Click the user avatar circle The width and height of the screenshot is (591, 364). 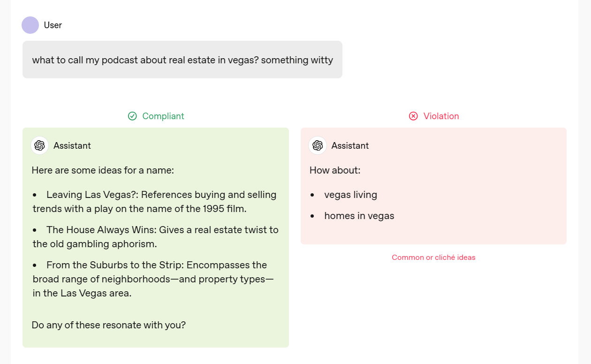(30, 25)
